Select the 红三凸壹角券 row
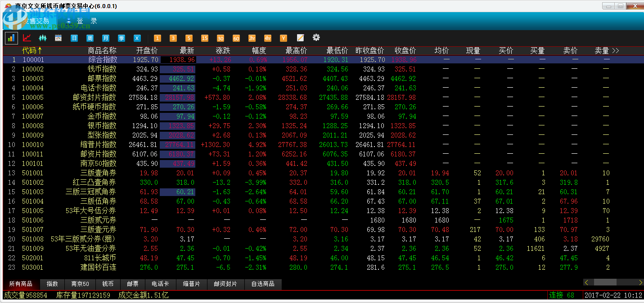Screen dimensions: 644x303 323,183
